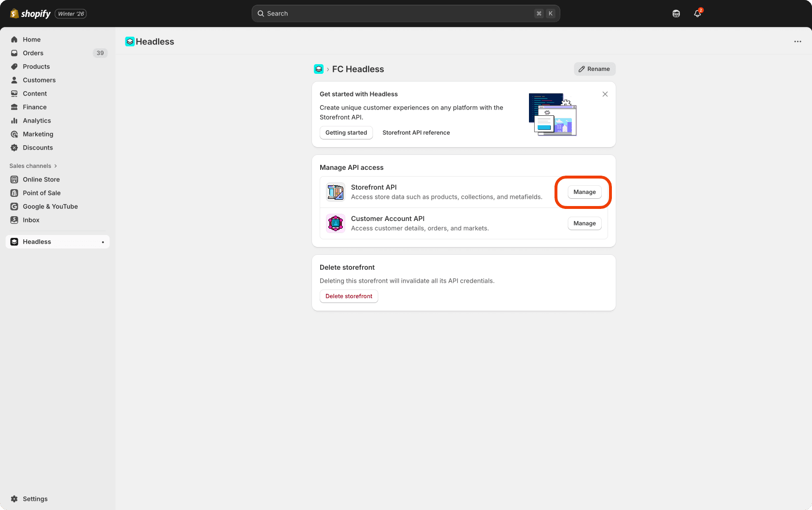The image size is (812, 510).
Task: Click the search magnifier icon
Action: 261,14
